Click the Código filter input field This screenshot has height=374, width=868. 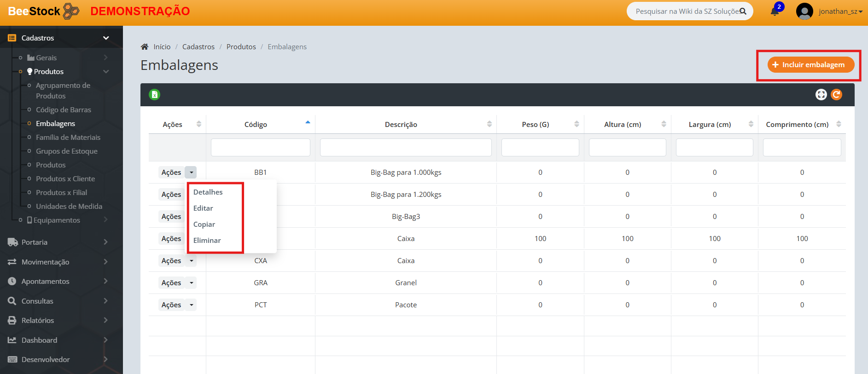coord(260,148)
